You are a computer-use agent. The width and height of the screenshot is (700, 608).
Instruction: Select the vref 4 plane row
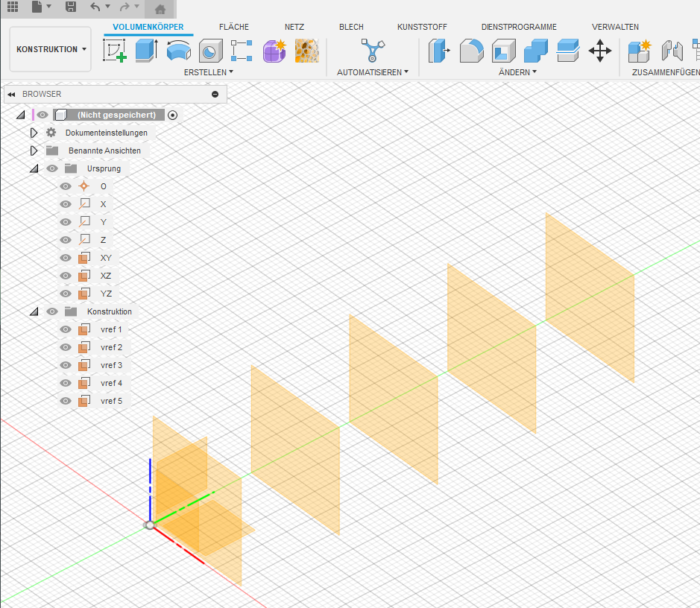click(x=95, y=383)
